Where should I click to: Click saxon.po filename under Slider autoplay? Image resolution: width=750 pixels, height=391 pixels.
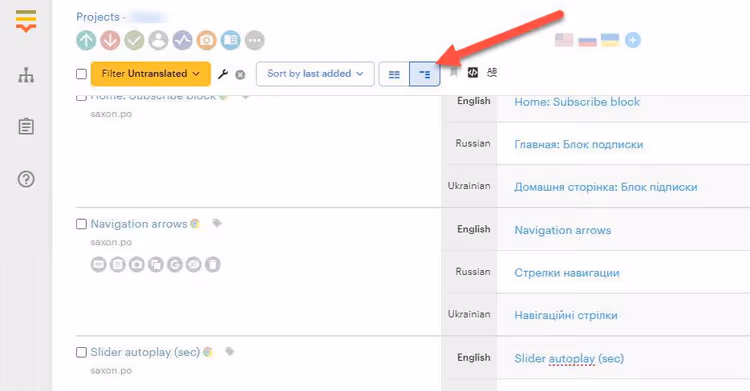pyautogui.click(x=111, y=370)
